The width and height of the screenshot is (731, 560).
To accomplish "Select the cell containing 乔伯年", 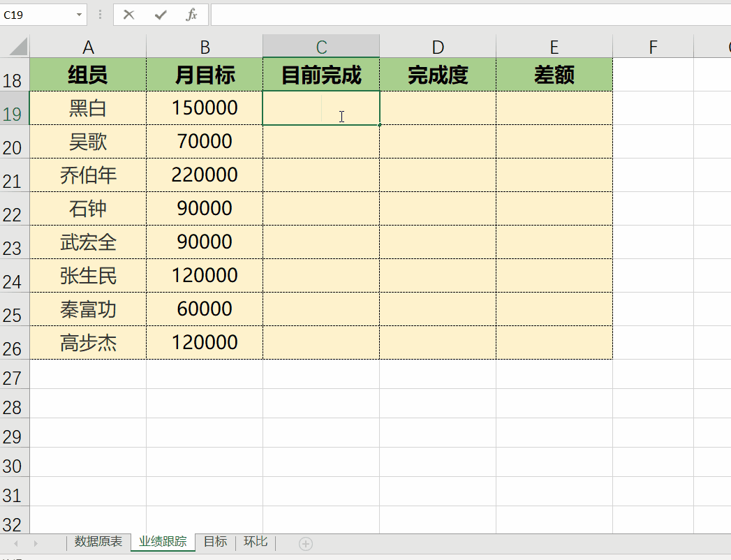I will click(x=88, y=175).
